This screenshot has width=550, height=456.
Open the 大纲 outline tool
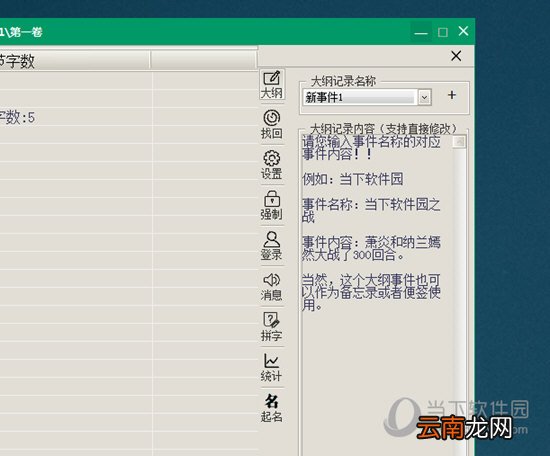(271, 85)
